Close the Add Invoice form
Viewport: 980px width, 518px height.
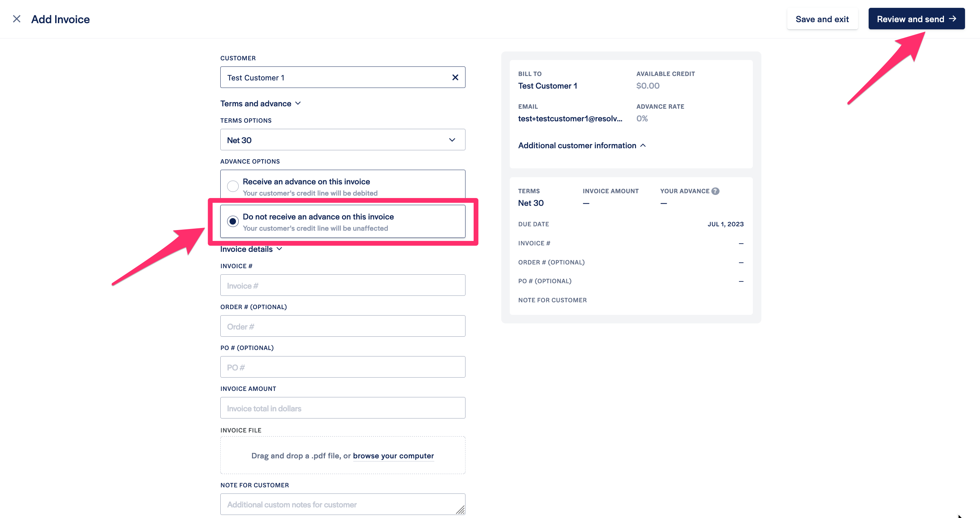tap(16, 19)
